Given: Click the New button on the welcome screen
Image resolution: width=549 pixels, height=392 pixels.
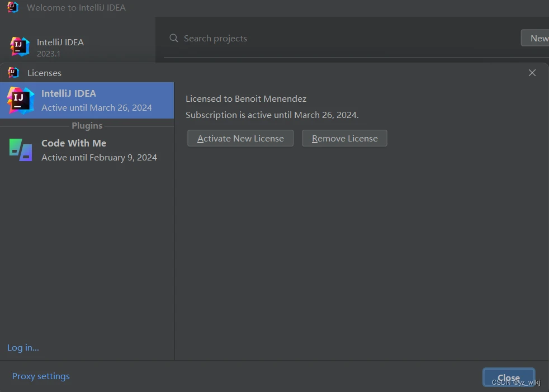Looking at the screenshot, I should pos(538,38).
